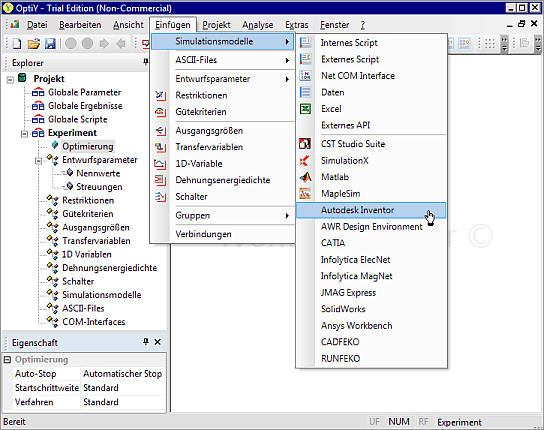Click the Externes Script icon
Viewport: 544px width, 430px height.
click(305, 59)
